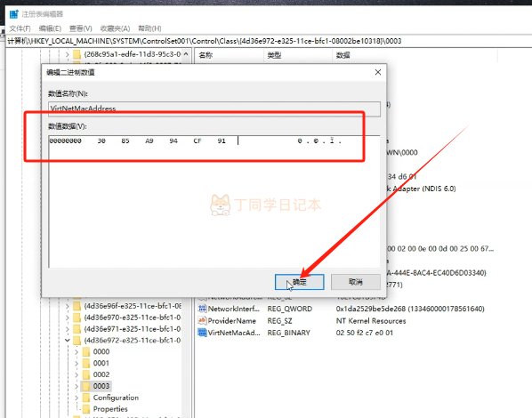Select hex byte 91 in data editor
This screenshot has width=532, height=418.
[222, 141]
